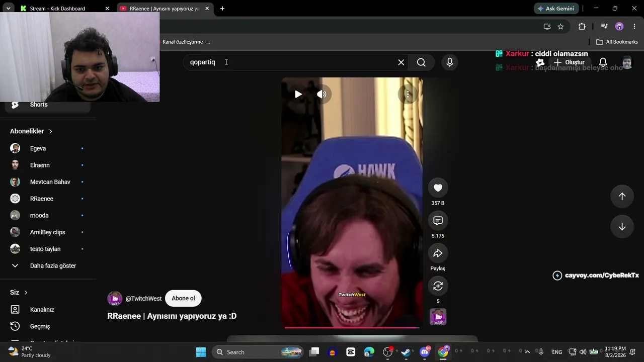Expand the Abonelikler section
Image resolution: width=644 pixels, height=362 pixels.
tap(31, 131)
